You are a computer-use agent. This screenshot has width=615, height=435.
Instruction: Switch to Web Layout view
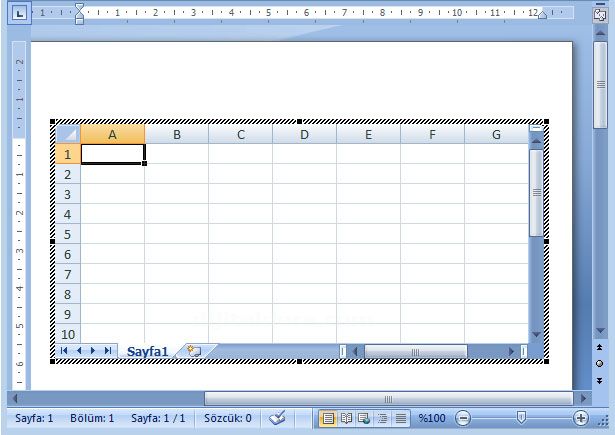(364, 419)
